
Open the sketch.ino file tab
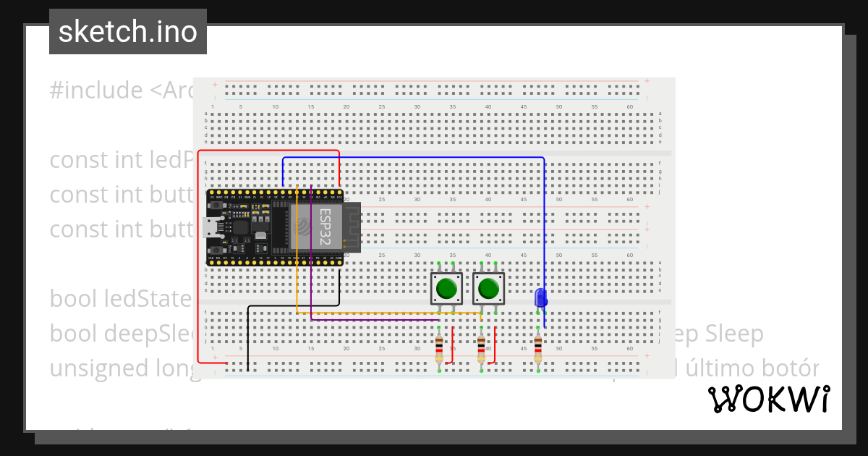pos(127,30)
